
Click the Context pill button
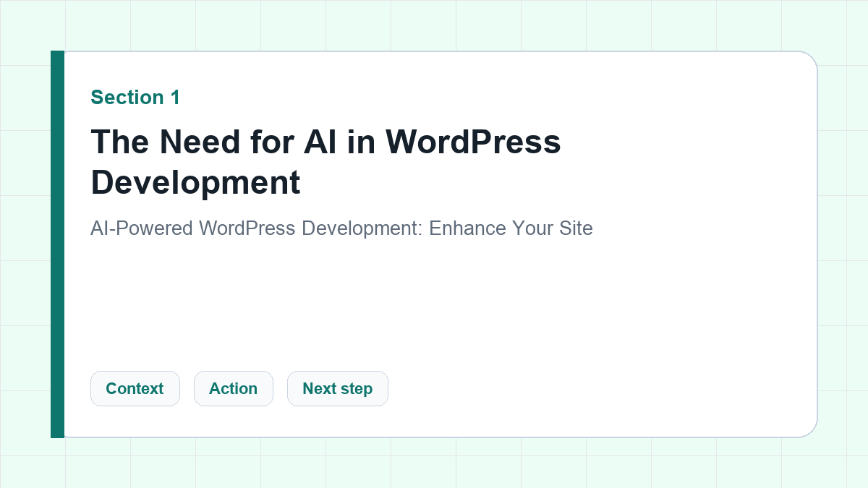click(x=135, y=388)
